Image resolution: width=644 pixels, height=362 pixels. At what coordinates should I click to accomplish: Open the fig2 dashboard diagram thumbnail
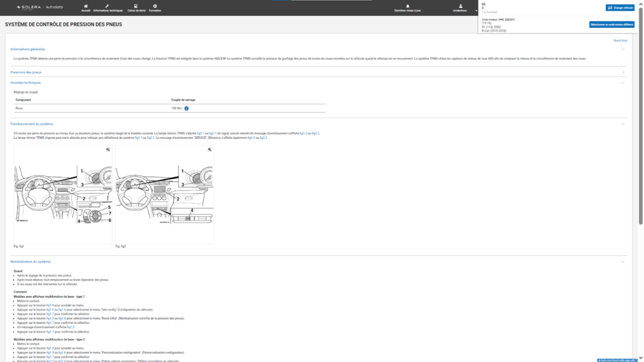pyautogui.click(x=164, y=194)
